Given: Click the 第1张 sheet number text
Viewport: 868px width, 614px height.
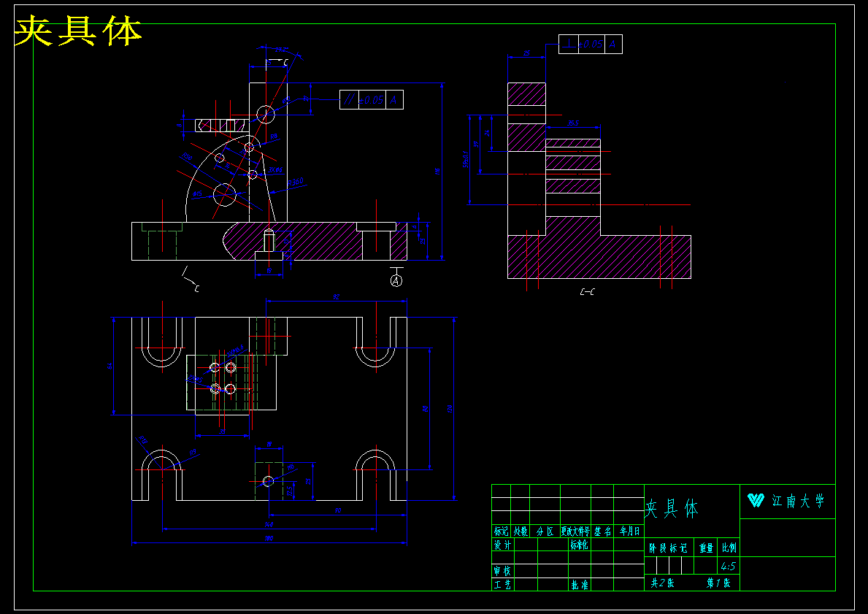Looking at the screenshot, I should (718, 583).
